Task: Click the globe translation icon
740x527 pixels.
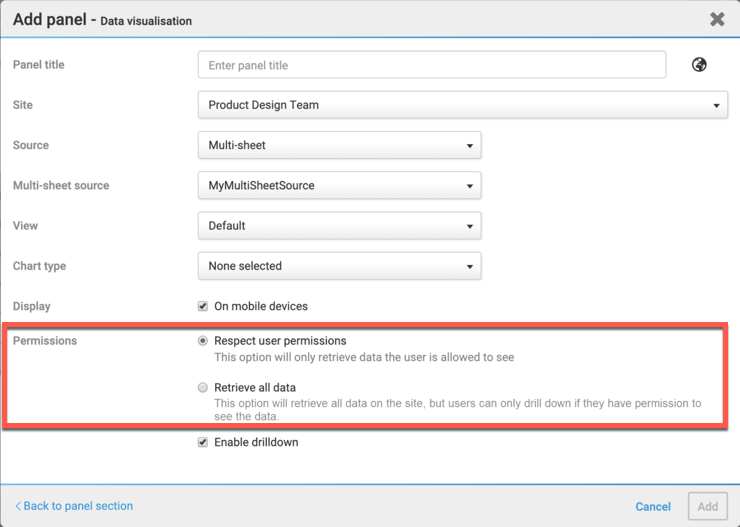Action: coord(699,65)
